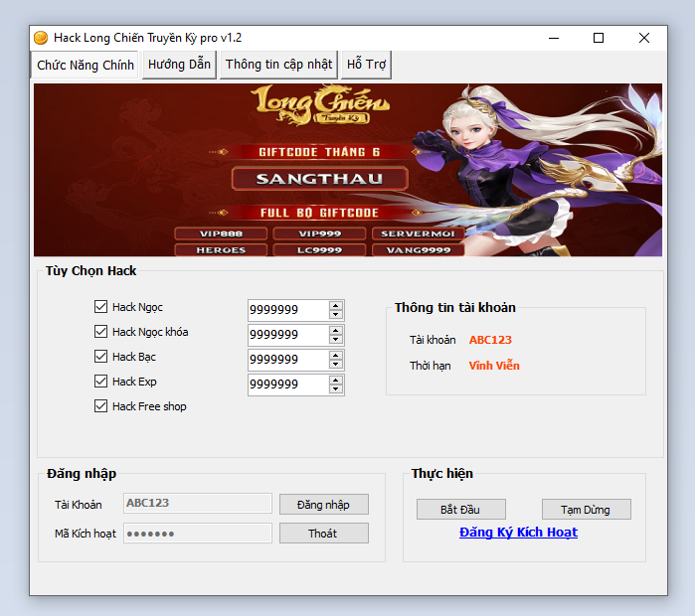The height and width of the screenshot is (616, 695).
Task: Toggle the Hack Exp checkbox
Action: [100, 382]
